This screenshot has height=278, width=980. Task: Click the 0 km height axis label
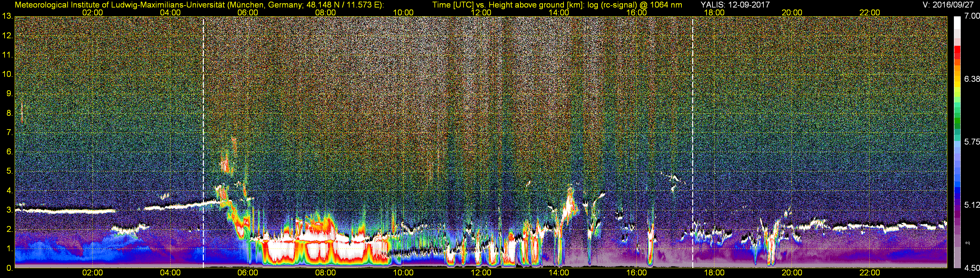coord(9,268)
